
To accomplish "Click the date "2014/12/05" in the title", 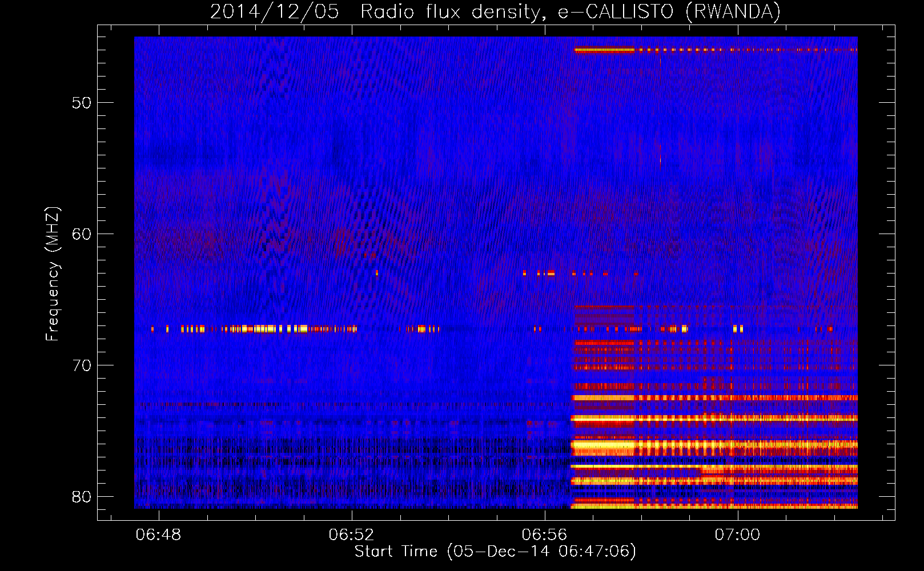I will (x=275, y=11).
